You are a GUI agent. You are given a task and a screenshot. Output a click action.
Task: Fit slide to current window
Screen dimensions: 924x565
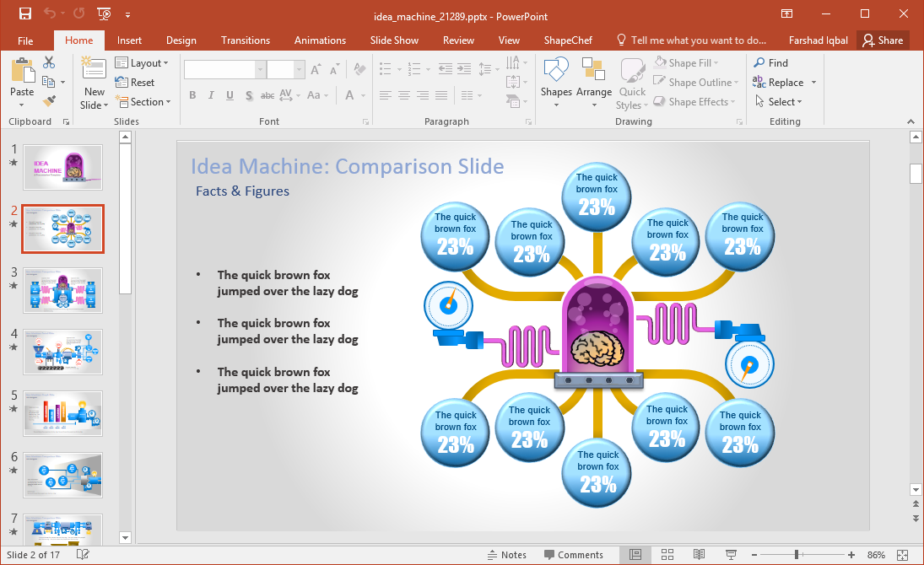[903, 555]
